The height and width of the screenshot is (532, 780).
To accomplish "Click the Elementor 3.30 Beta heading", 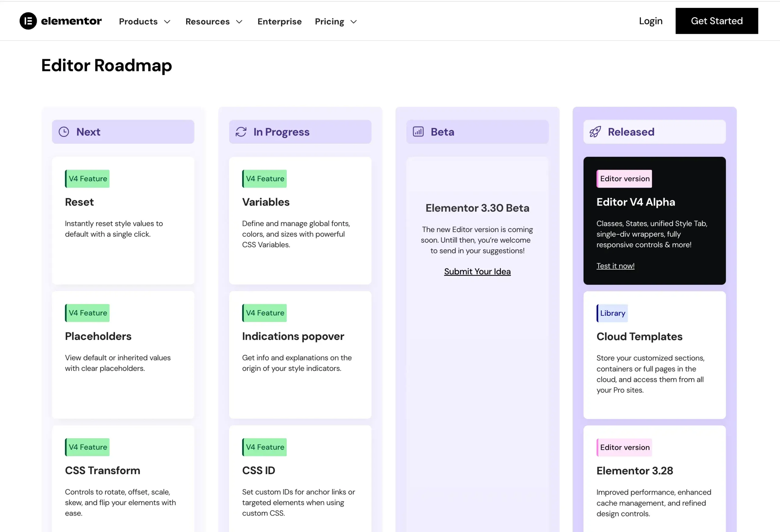I will (x=477, y=208).
